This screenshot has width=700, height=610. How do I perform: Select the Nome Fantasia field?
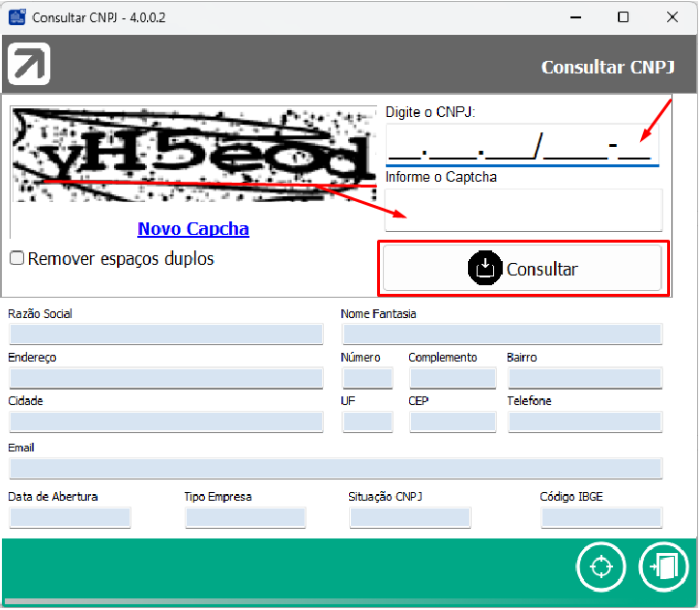[502, 334]
